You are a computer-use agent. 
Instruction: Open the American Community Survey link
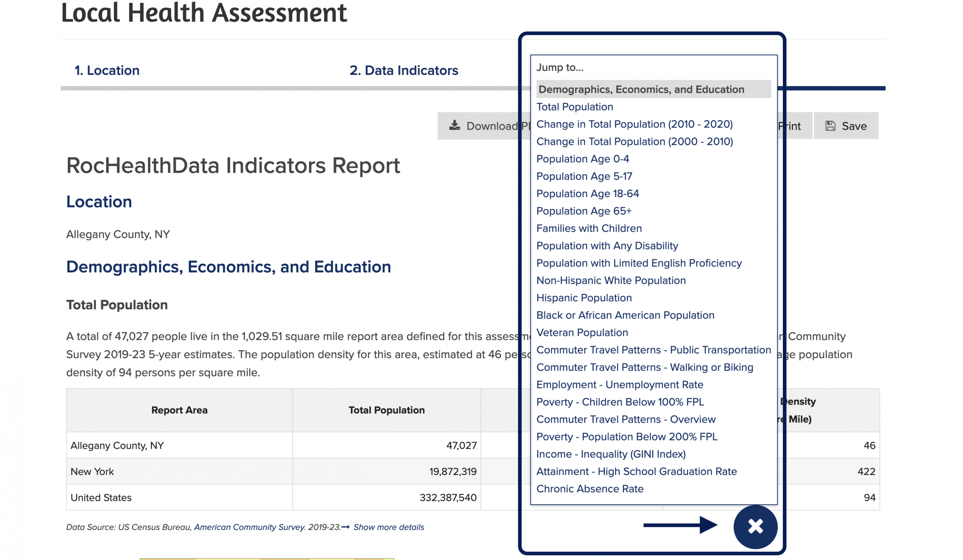point(249,527)
